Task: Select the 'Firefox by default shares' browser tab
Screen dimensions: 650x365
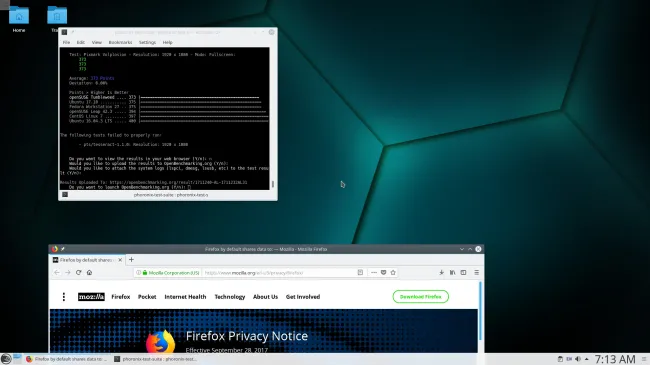Action: [87, 260]
